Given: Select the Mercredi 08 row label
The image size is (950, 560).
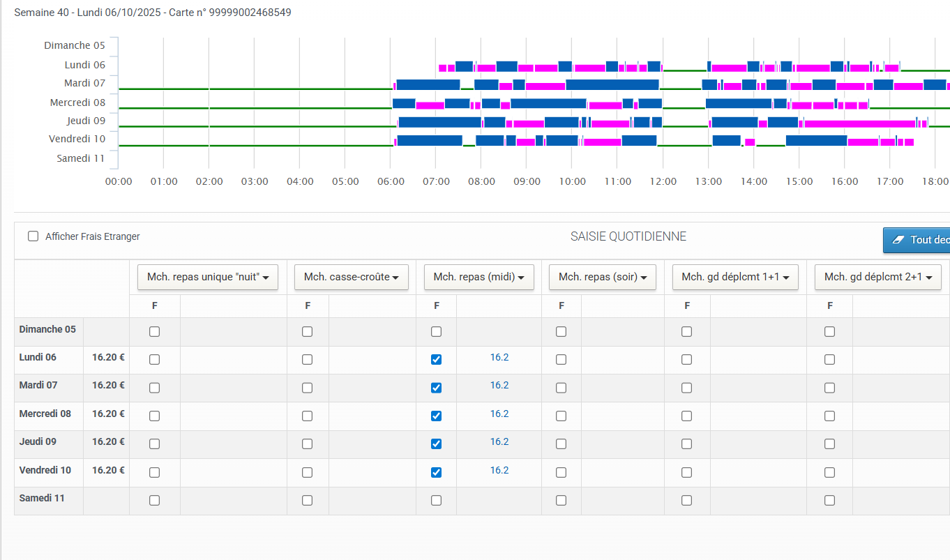Looking at the screenshot, I should click(x=45, y=414).
